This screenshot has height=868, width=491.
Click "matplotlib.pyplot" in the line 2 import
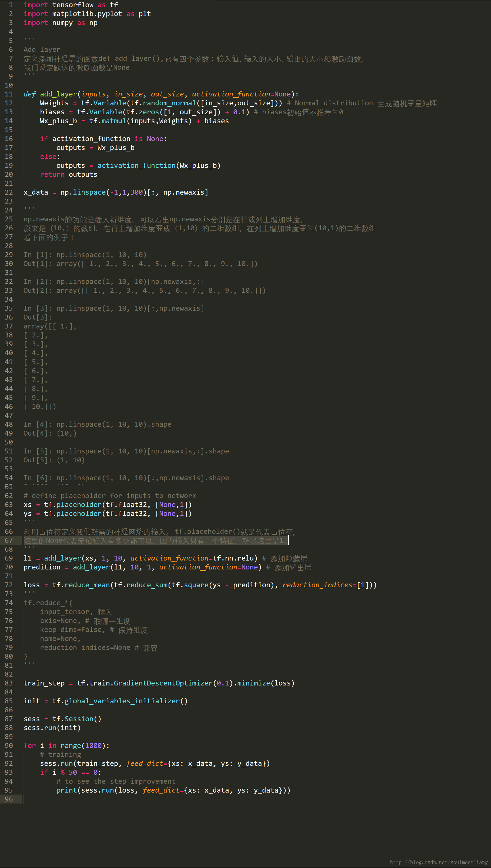click(x=87, y=14)
